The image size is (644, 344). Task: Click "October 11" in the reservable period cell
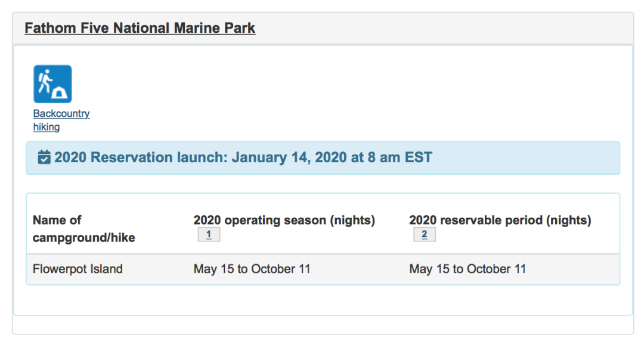click(x=496, y=269)
